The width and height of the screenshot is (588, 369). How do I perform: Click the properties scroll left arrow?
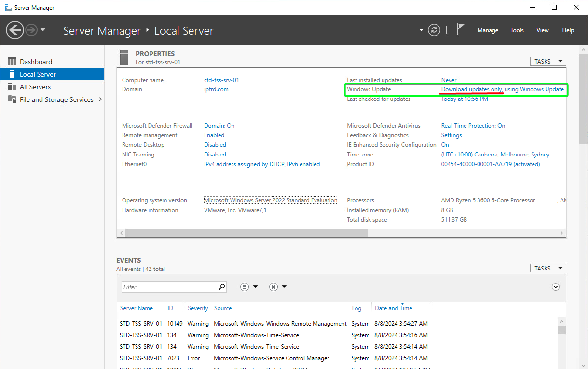tap(121, 233)
